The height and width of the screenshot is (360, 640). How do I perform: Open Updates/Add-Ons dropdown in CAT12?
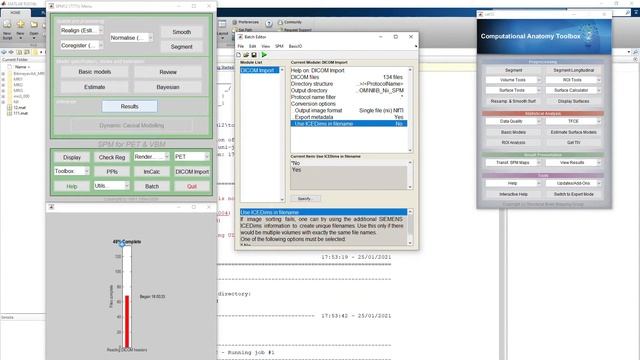point(573,183)
